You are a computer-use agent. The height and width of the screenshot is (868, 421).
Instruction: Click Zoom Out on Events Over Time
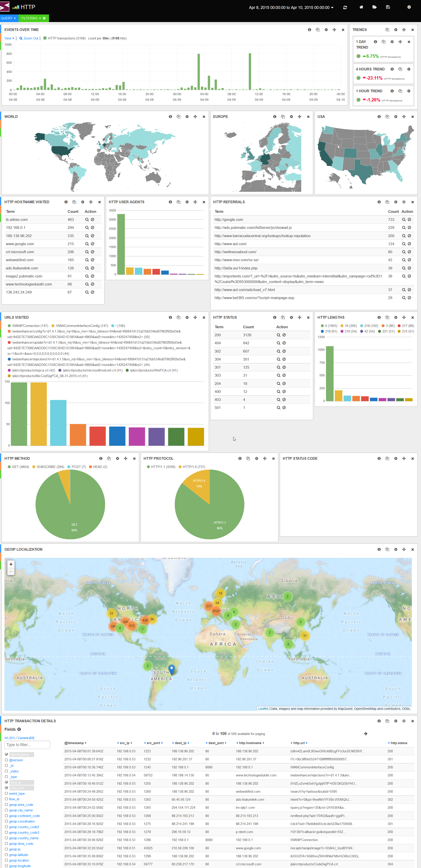(29, 38)
